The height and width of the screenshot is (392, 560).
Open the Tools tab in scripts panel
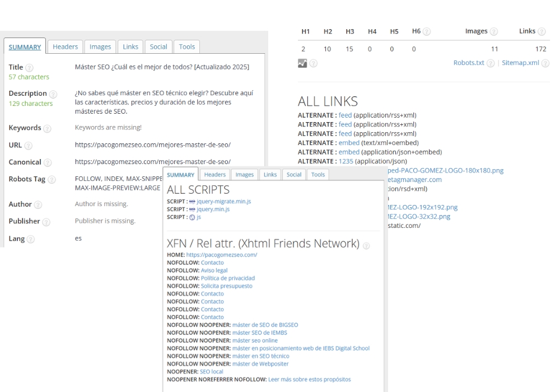(318, 175)
